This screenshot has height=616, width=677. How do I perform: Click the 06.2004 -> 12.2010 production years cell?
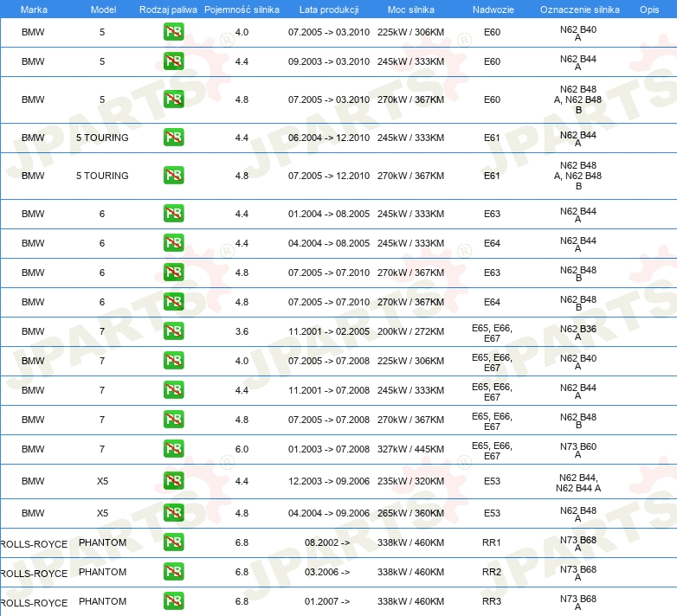coord(329,138)
